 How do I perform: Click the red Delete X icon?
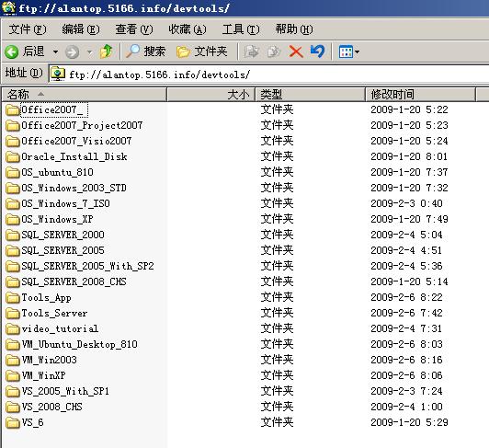[x=296, y=52]
